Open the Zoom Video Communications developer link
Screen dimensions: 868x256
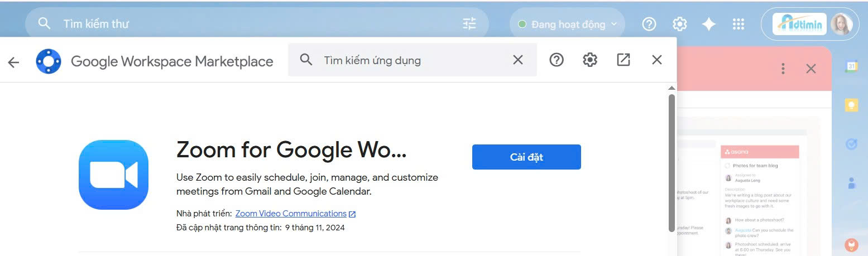pos(291,214)
